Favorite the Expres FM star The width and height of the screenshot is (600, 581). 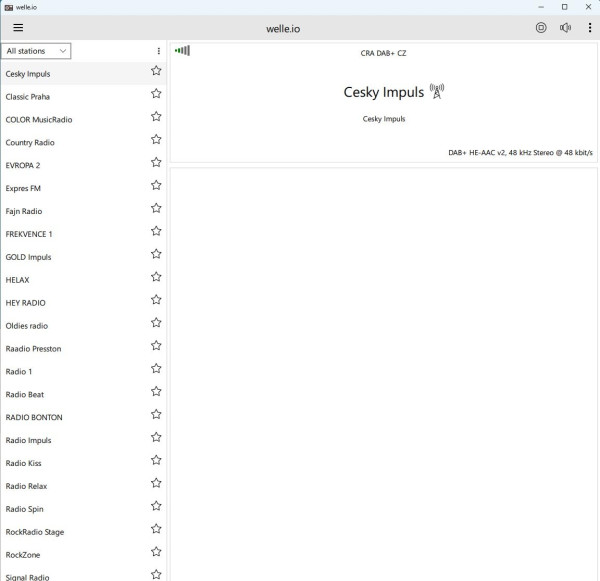156,185
